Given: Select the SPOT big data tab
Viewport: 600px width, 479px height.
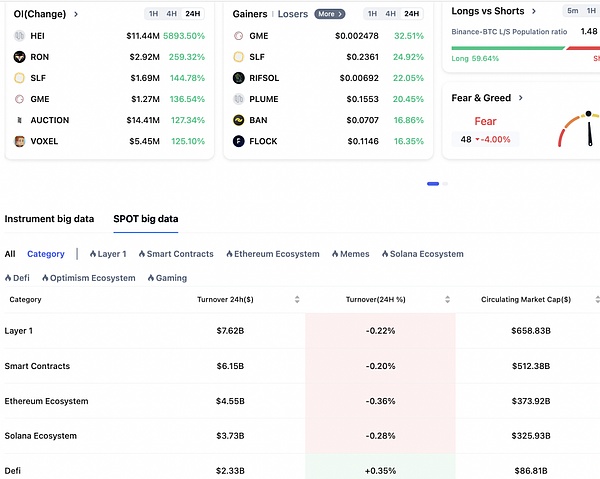Looking at the screenshot, I should pyautogui.click(x=146, y=219).
